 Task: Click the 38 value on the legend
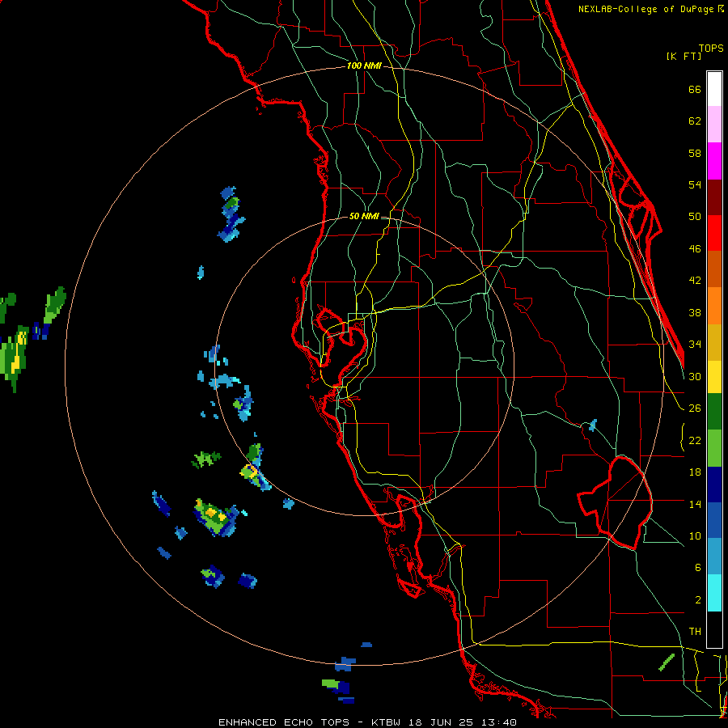pyautogui.click(x=695, y=312)
